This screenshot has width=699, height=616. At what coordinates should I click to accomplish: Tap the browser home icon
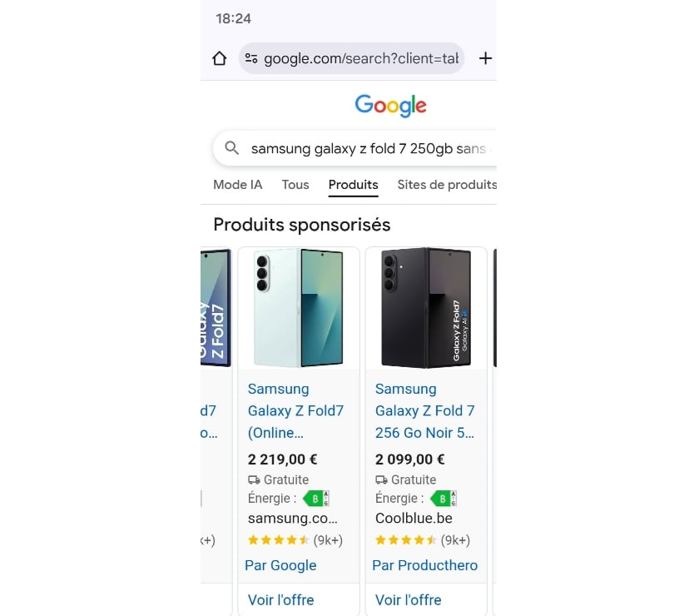click(220, 58)
